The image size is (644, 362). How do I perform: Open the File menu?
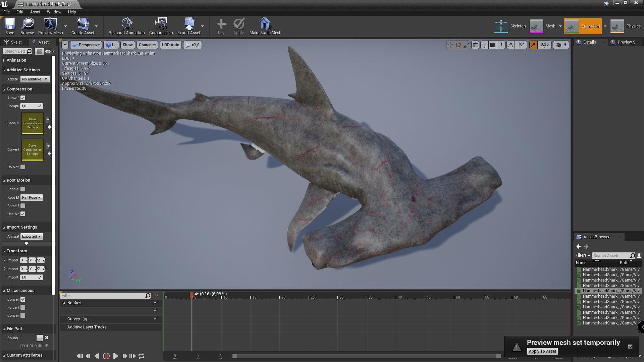pyautogui.click(x=6, y=12)
